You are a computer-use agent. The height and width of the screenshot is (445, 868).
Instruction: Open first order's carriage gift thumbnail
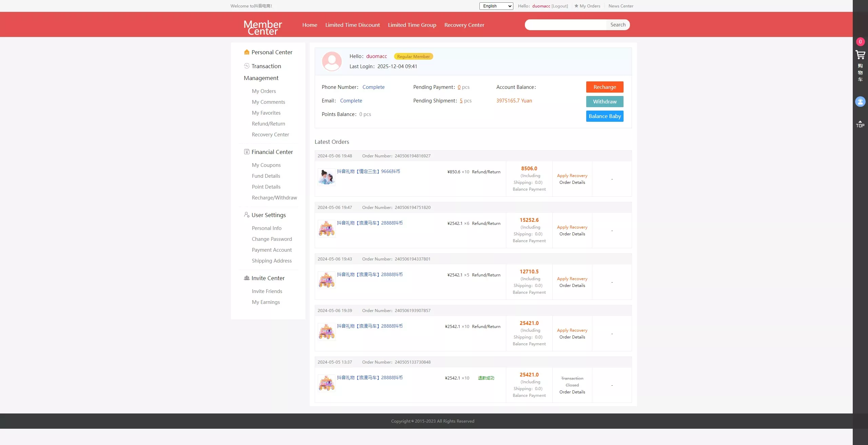pyautogui.click(x=327, y=229)
